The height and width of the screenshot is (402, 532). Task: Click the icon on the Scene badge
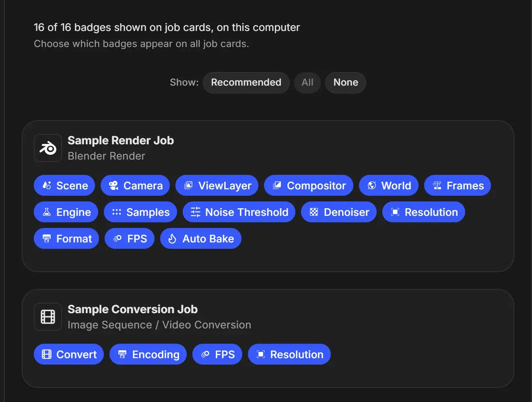pos(47,185)
